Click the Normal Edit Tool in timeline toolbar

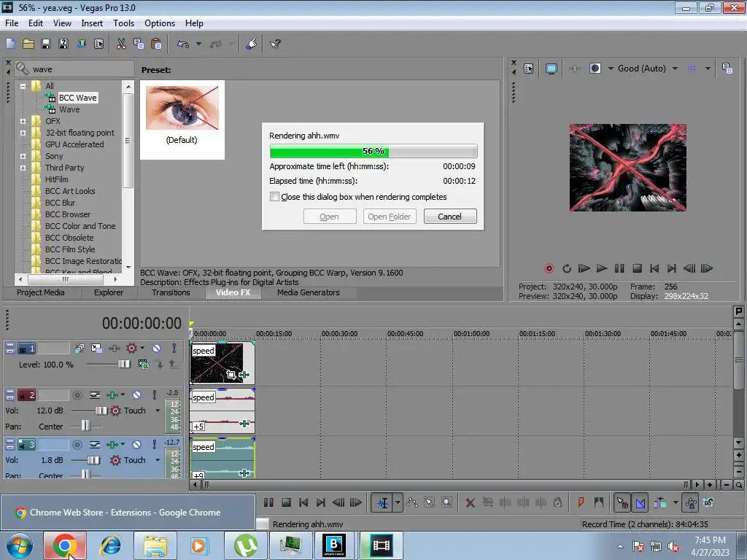pyautogui.click(x=382, y=503)
